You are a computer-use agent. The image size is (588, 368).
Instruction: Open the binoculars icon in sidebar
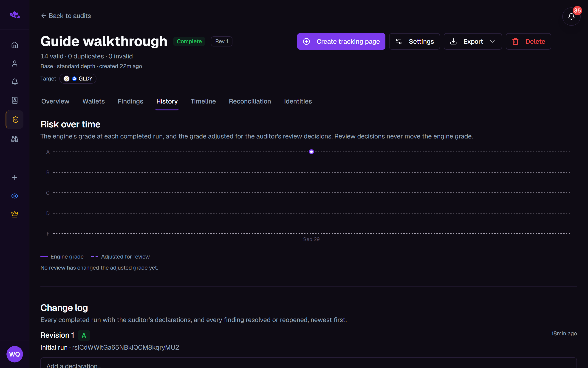(14, 139)
